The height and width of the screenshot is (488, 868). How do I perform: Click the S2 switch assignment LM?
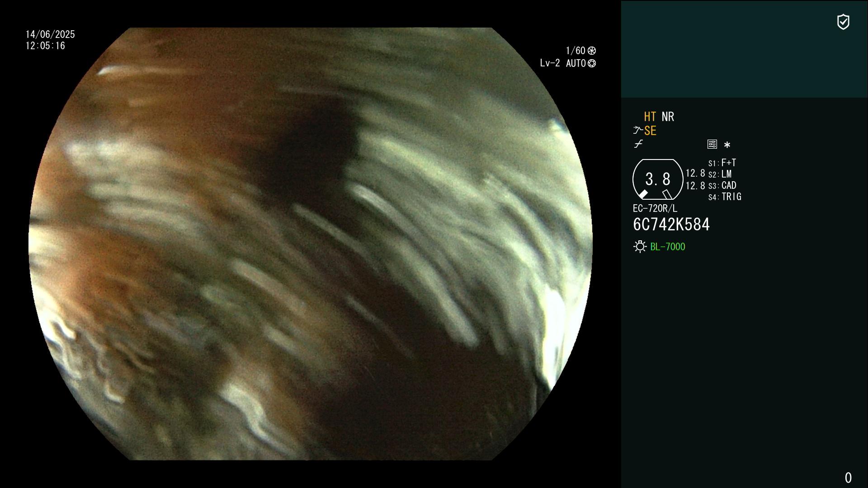tap(720, 174)
